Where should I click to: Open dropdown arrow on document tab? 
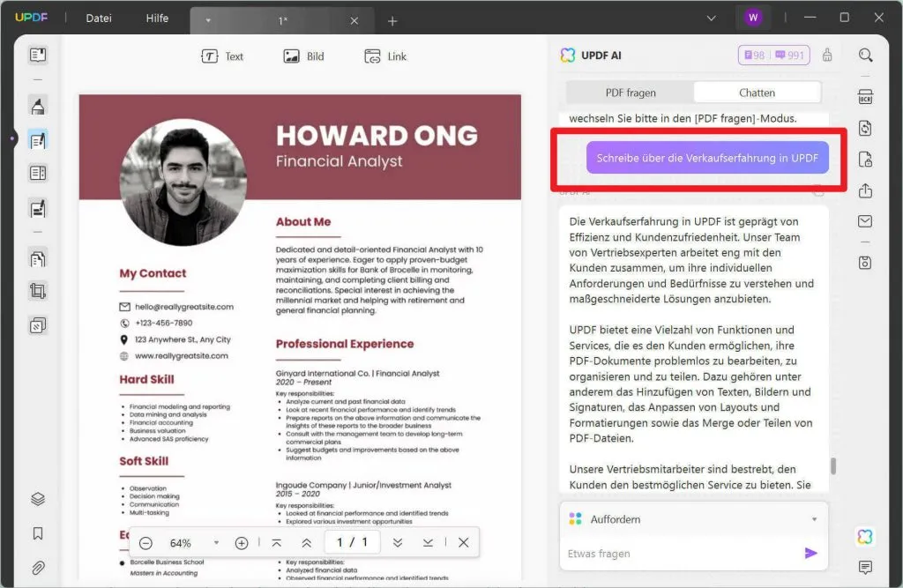[x=208, y=21]
